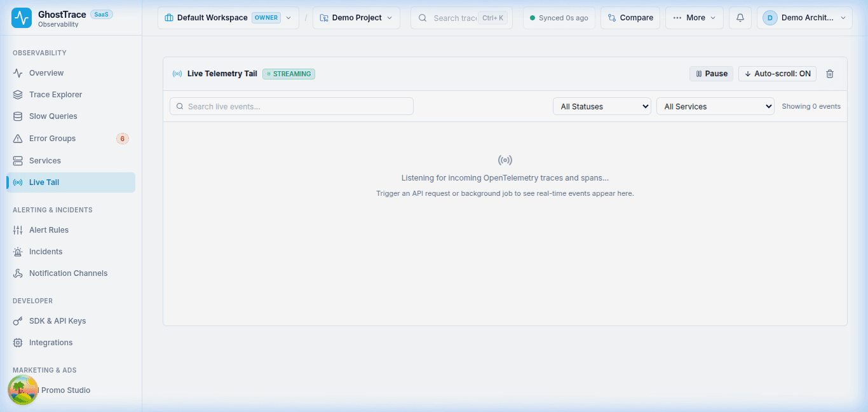Open Alert Rules page

71,230
